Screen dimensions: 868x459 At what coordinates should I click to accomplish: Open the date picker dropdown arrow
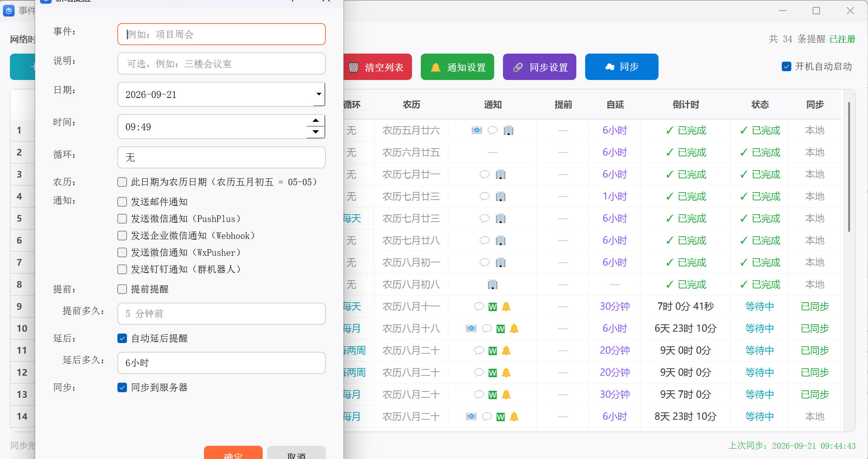pyautogui.click(x=319, y=94)
